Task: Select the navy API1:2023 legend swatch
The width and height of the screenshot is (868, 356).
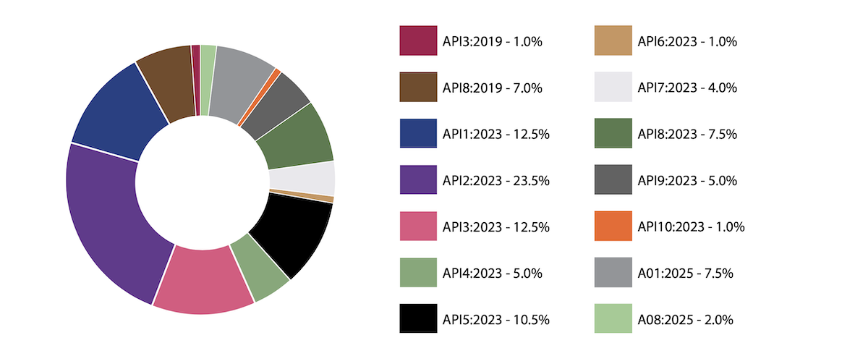Action: point(418,134)
